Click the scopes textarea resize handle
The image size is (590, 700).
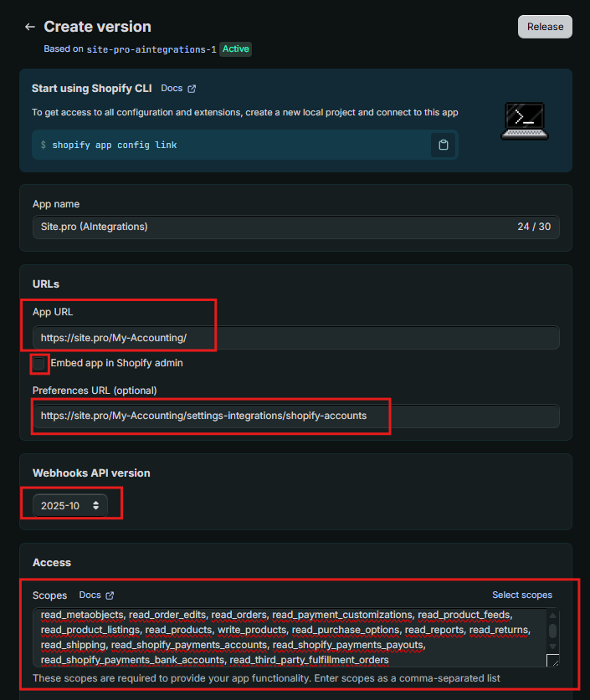click(553, 660)
